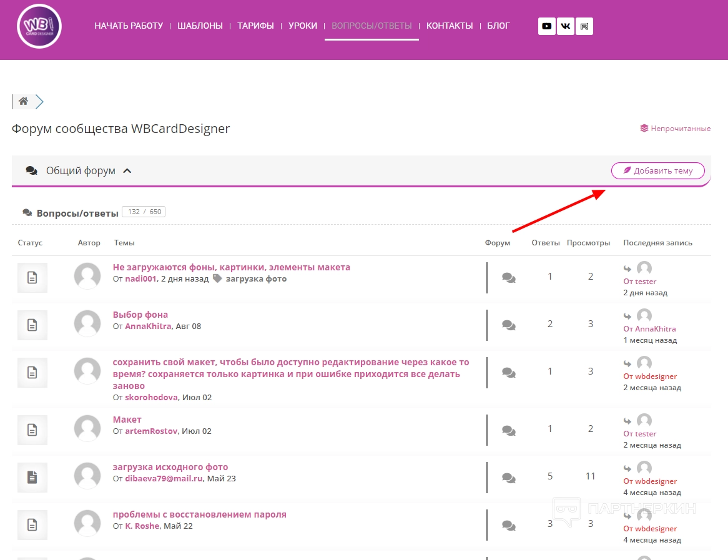This screenshot has height=560, width=728.
Task: Open the 'Тарифы' menu item
Action: (255, 26)
